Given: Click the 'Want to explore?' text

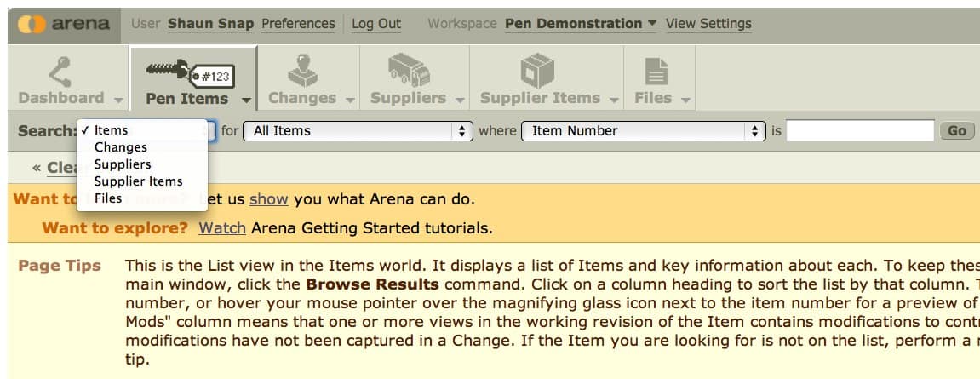Looking at the screenshot, I should (x=115, y=228).
